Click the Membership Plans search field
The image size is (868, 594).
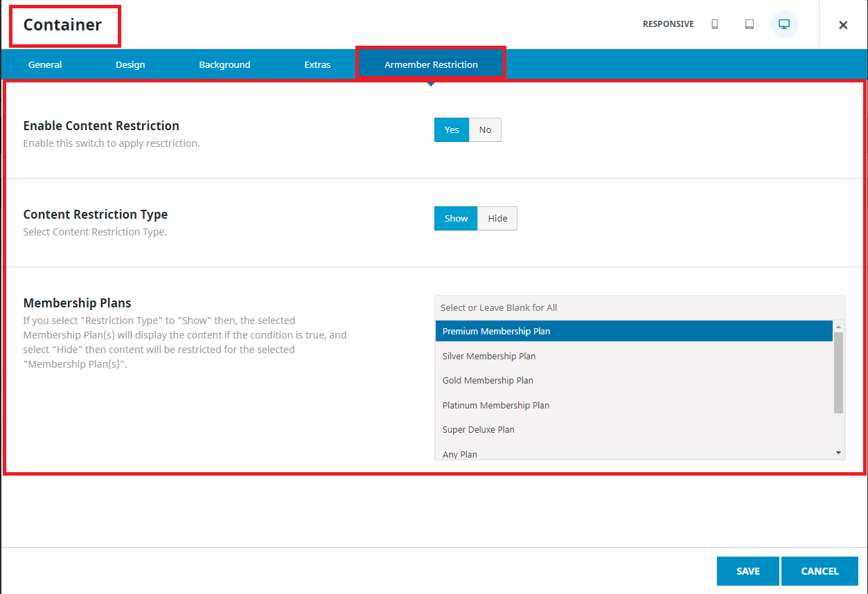pos(639,307)
